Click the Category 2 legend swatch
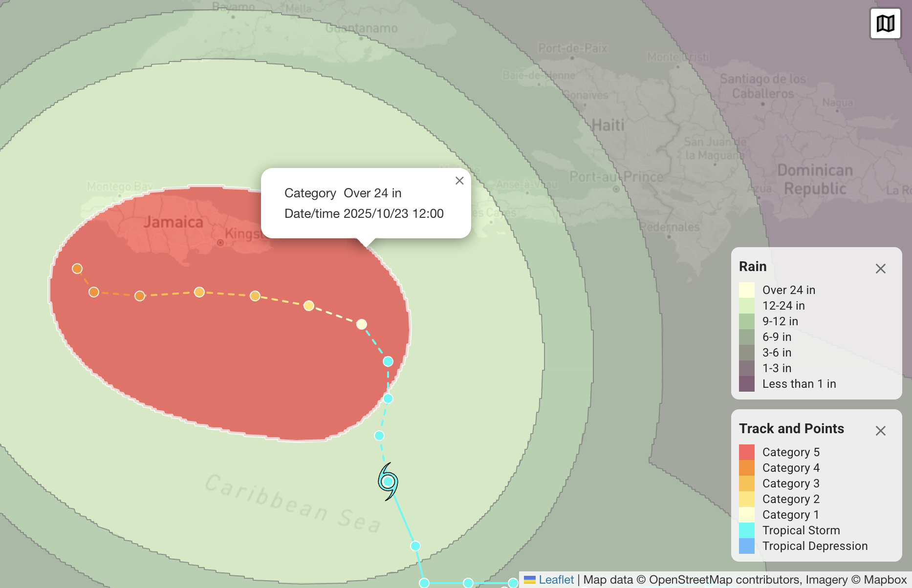The width and height of the screenshot is (912, 588). (x=747, y=499)
